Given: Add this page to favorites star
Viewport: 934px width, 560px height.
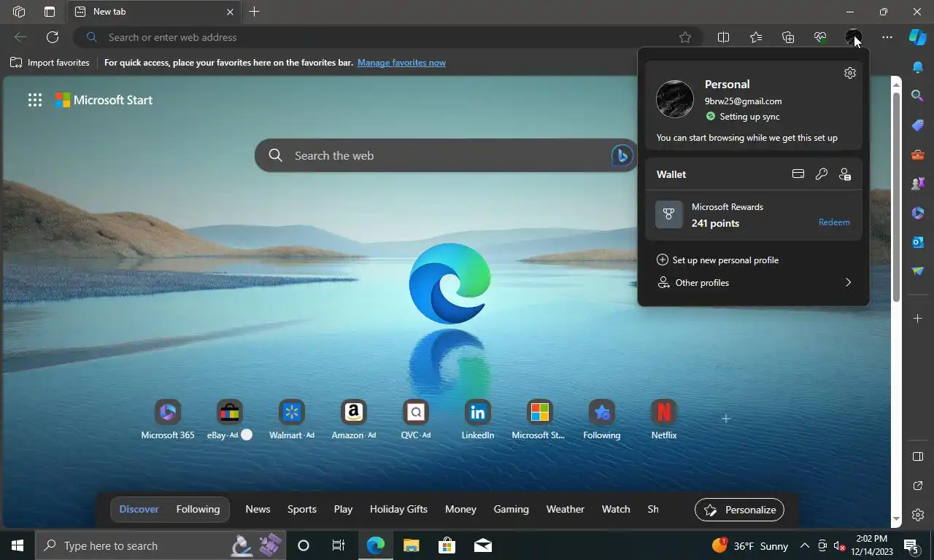Looking at the screenshot, I should tap(685, 37).
